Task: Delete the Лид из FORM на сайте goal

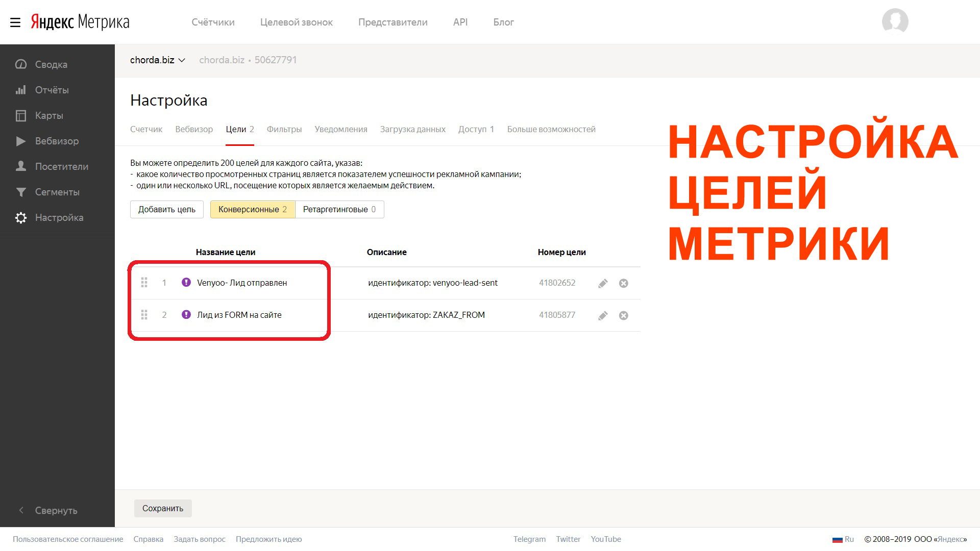Action: 623,315
